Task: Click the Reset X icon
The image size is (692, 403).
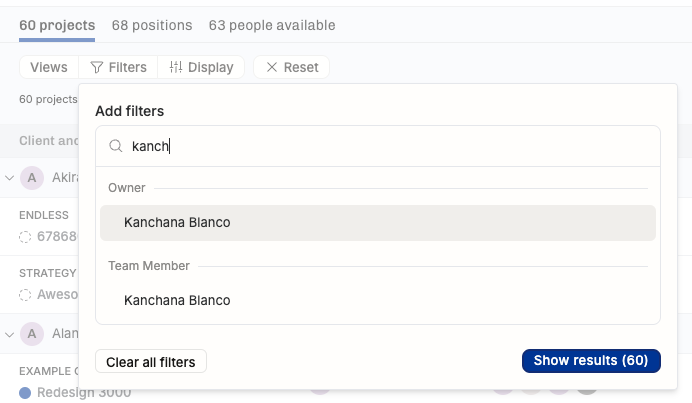Action: (x=272, y=68)
